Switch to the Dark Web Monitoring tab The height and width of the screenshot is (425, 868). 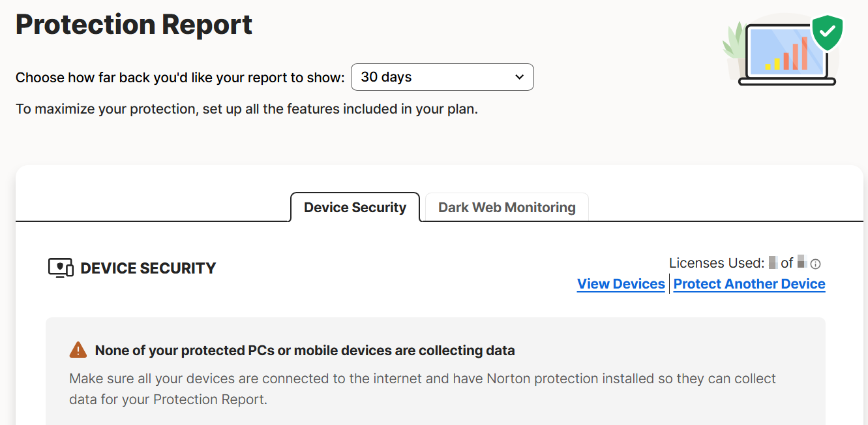click(507, 208)
